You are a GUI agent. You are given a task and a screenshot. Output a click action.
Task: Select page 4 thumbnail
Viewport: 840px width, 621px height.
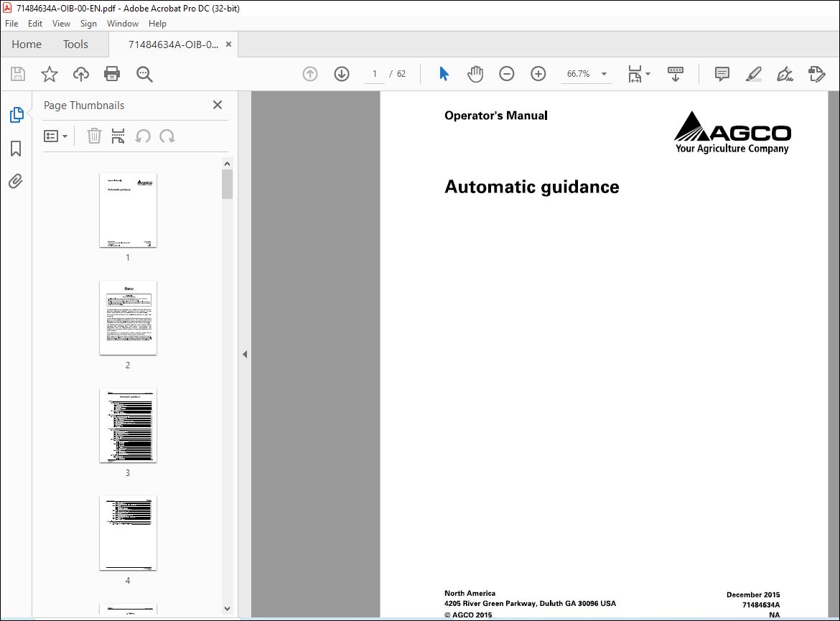pos(128,533)
